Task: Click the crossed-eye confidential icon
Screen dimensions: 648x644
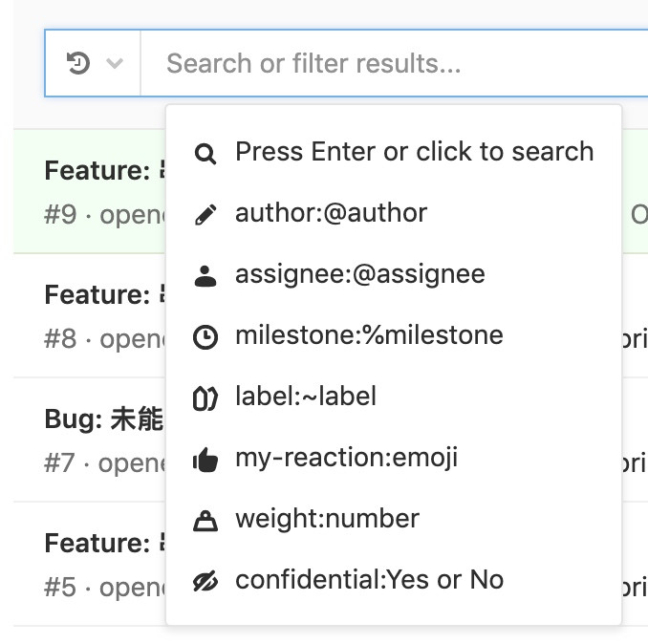Action: pyautogui.click(x=205, y=582)
